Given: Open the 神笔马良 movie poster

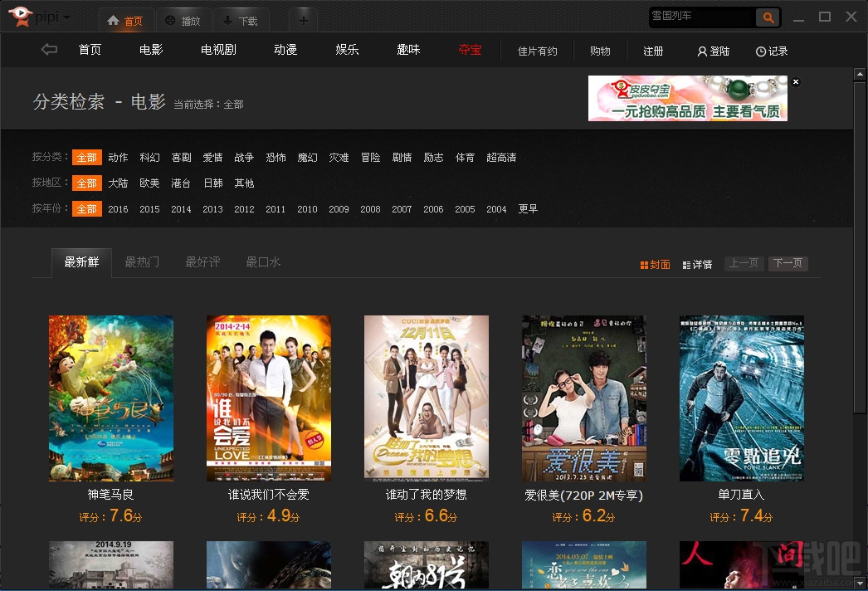Looking at the screenshot, I should (x=110, y=398).
